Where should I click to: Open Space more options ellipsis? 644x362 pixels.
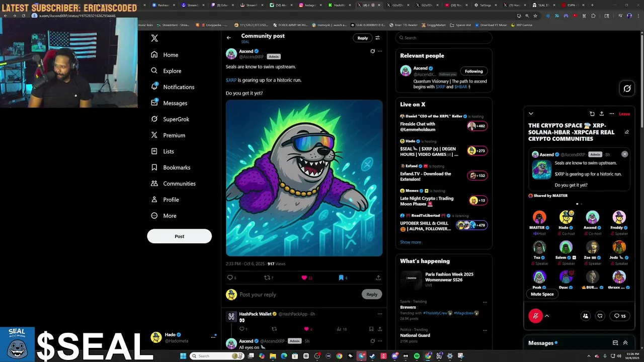[611, 114]
